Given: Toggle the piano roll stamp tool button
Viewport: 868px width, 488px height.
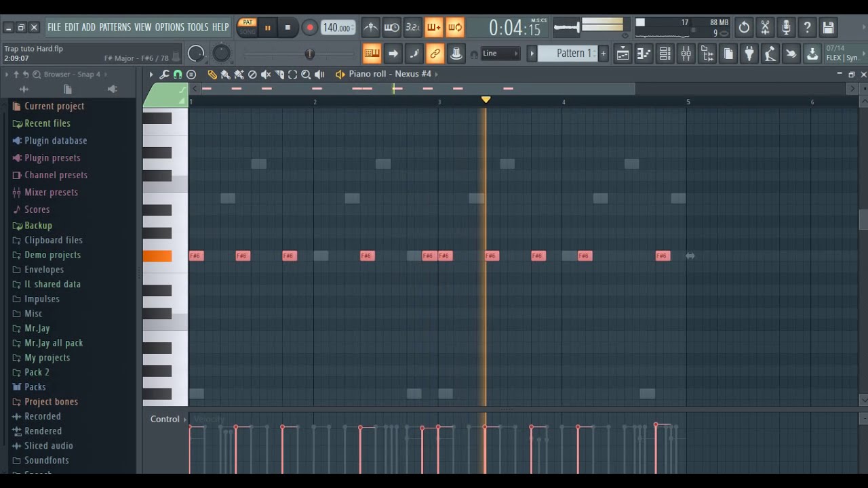Looking at the screenshot, I should click(x=191, y=75).
